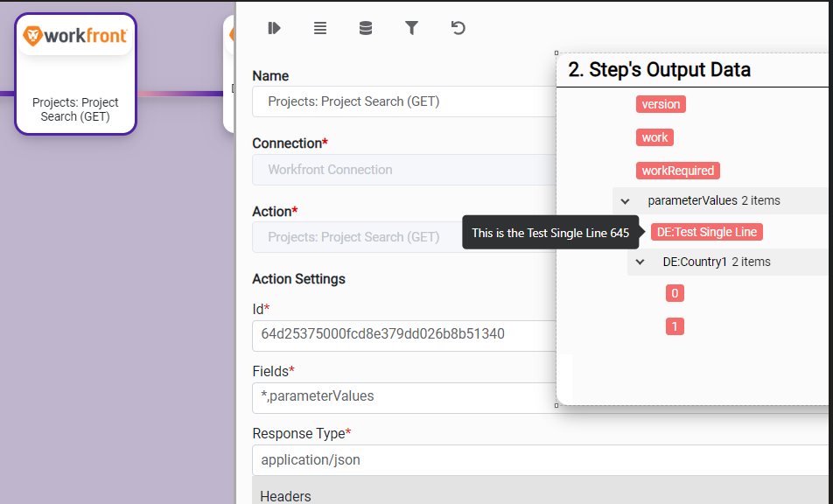Open the lines list icon in toolbar
This screenshot has height=504, width=833.
[x=320, y=28]
